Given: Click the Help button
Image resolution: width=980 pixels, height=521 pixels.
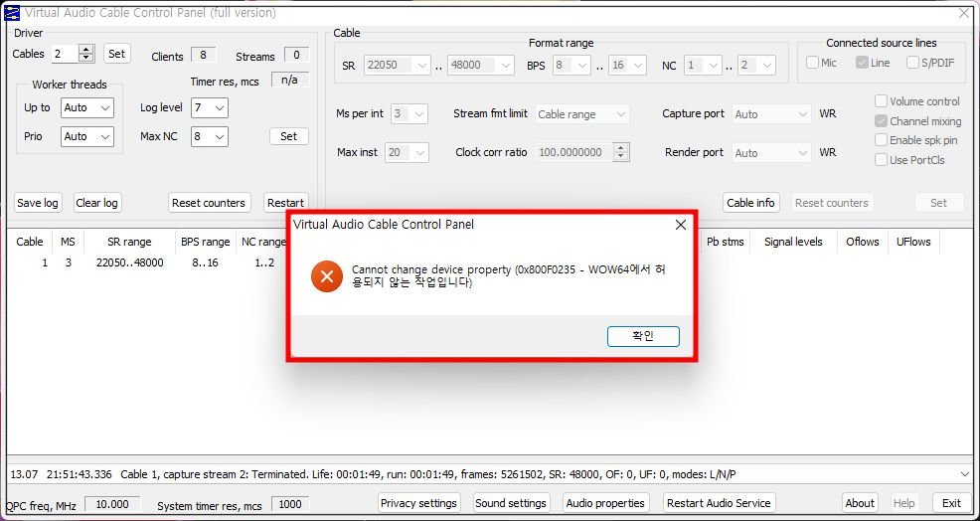Looking at the screenshot, I should (903, 503).
